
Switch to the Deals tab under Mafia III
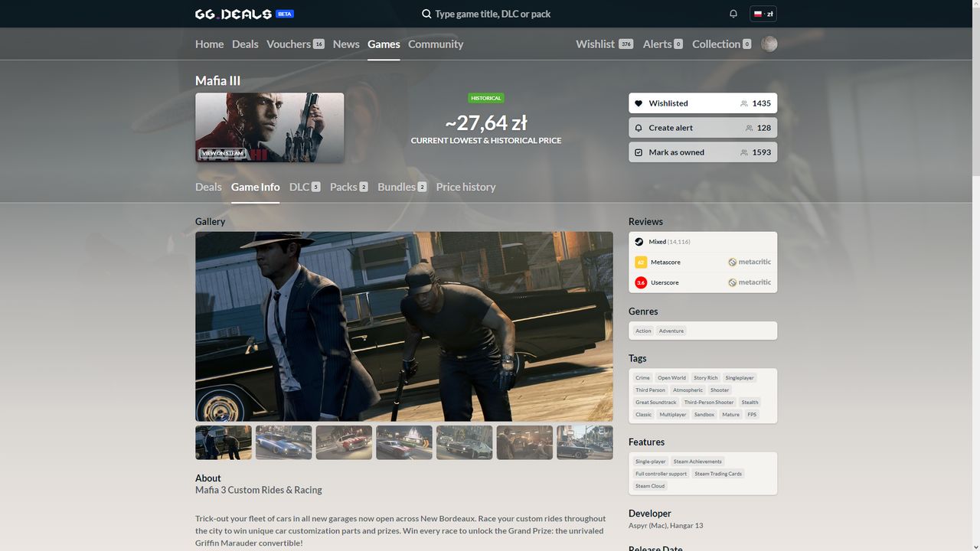208,187
